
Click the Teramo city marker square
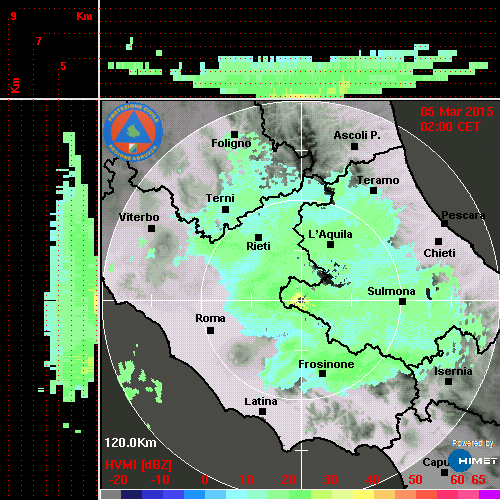click(x=374, y=191)
